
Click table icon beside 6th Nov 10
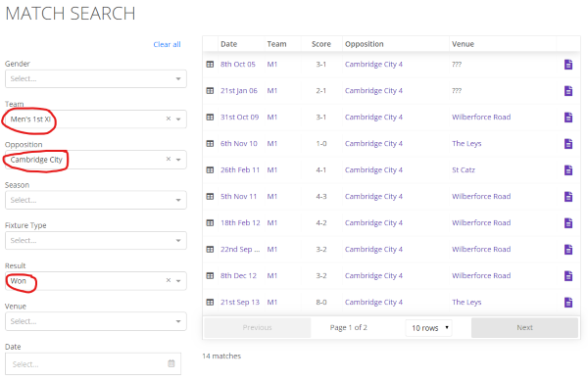click(210, 143)
